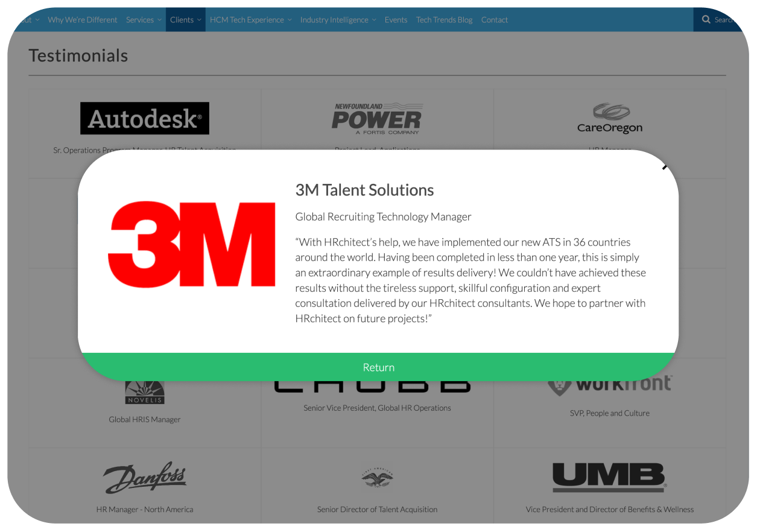
Task: Click the search input field
Action: click(x=726, y=19)
